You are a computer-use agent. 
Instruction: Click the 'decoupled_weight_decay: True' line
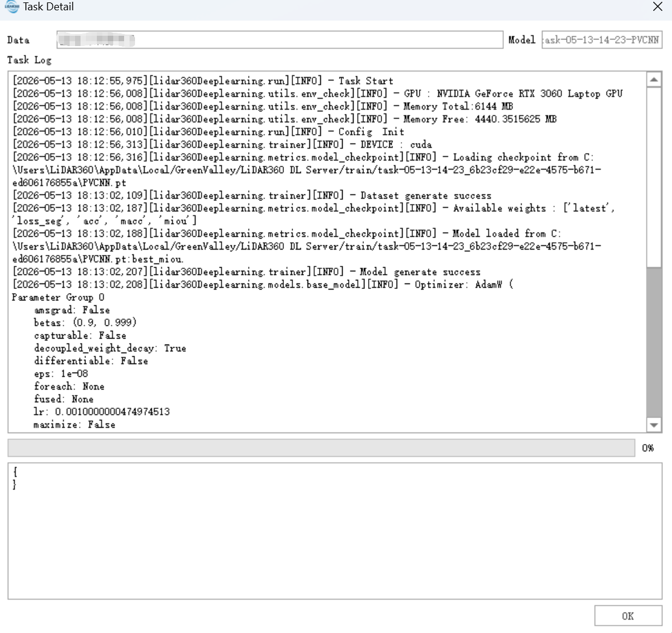click(x=110, y=348)
